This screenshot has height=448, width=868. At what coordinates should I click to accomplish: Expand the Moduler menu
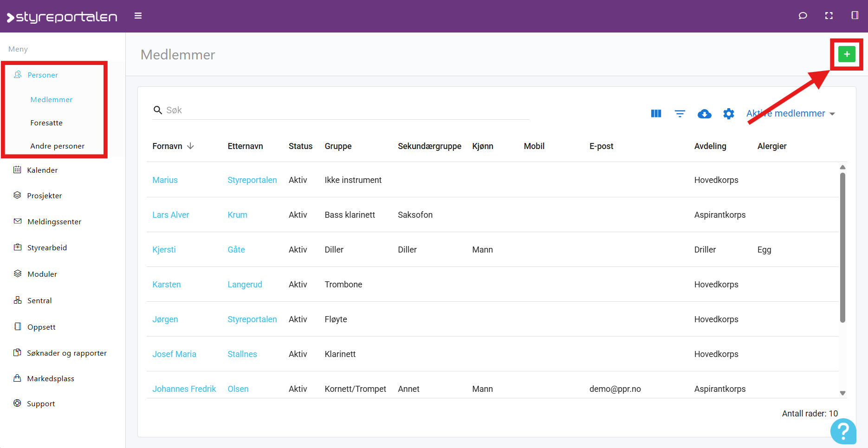[42, 274]
